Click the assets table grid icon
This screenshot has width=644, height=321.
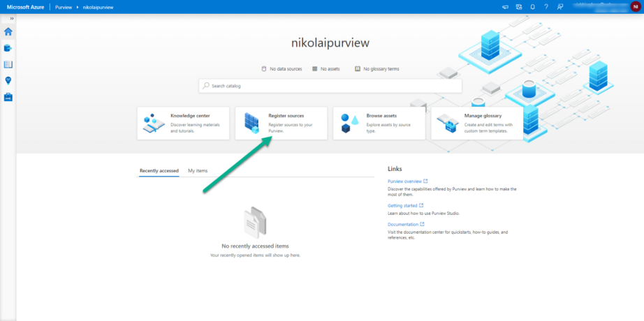[x=314, y=69]
